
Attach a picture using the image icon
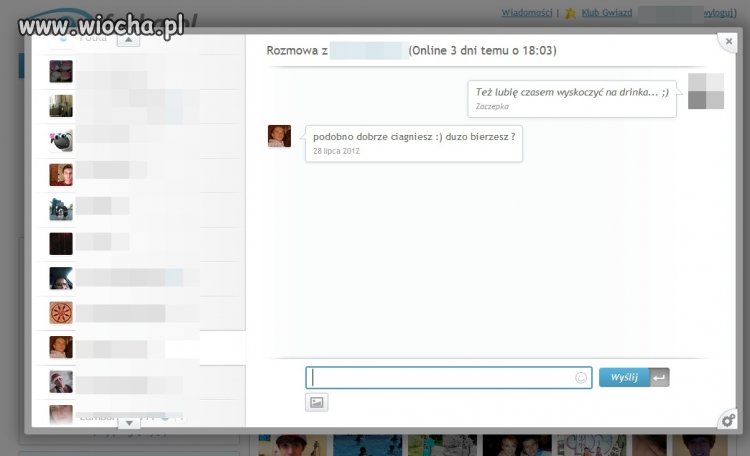[317, 402]
